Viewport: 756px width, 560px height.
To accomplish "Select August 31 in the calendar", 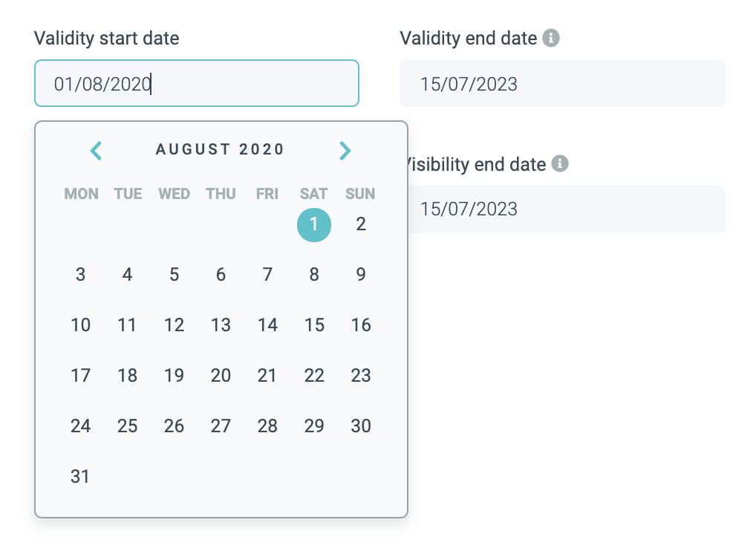I will point(80,477).
